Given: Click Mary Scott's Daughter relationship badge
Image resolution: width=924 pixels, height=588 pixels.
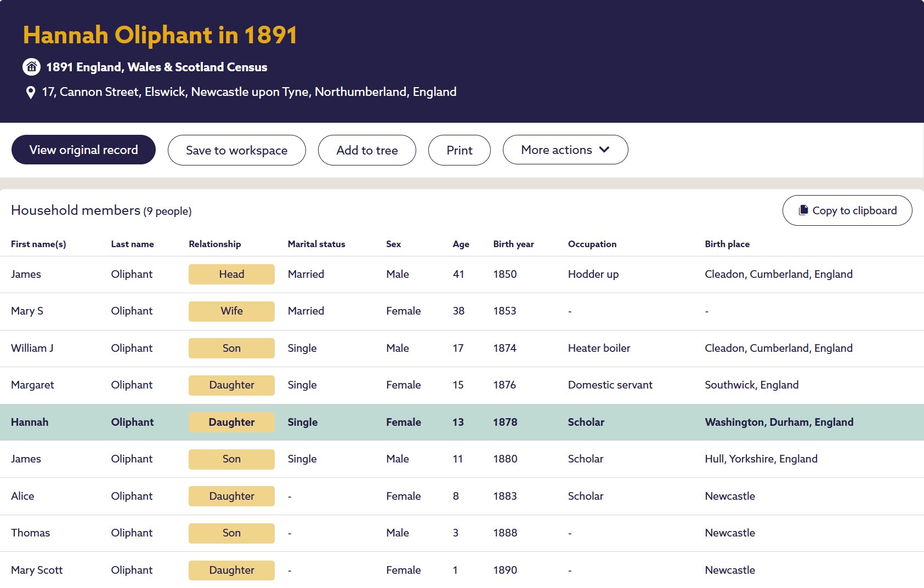Looking at the screenshot, I should 231,570.
